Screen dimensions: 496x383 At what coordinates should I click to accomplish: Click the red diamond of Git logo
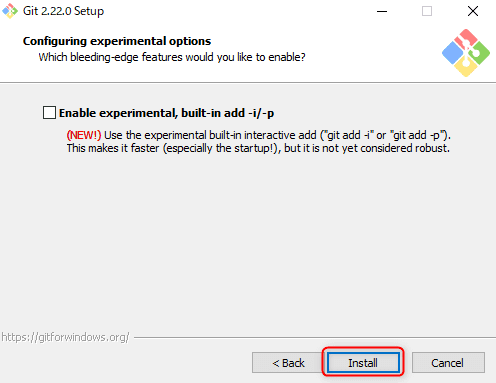coord(466,39)
